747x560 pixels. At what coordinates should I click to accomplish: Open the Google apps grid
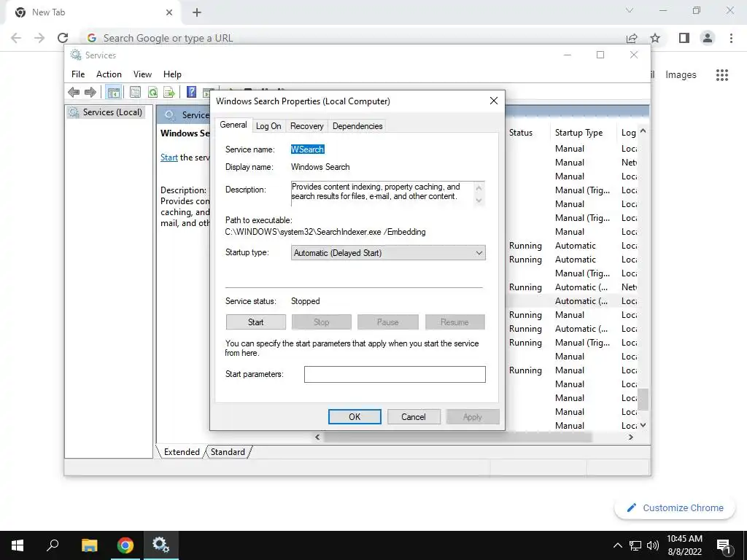click(x=722, y=75)
